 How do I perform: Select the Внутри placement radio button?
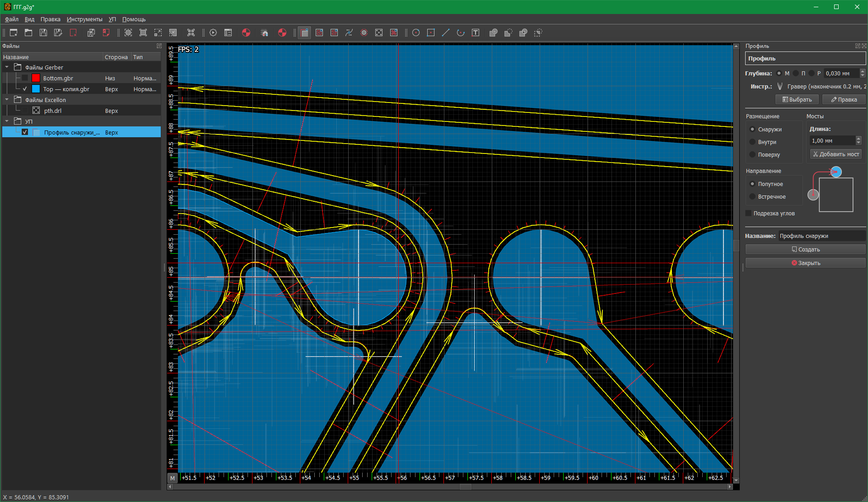(x=752, y=142)
